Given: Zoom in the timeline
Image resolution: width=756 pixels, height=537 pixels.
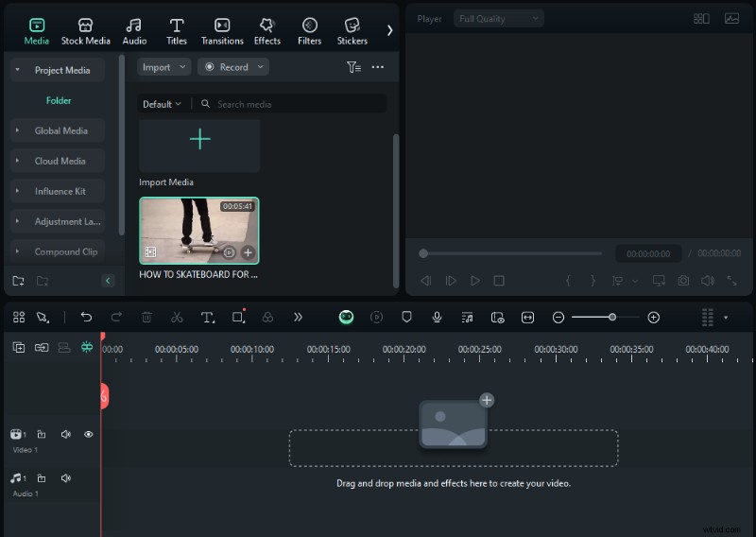Looking at the screenshot, I should 654,318.
